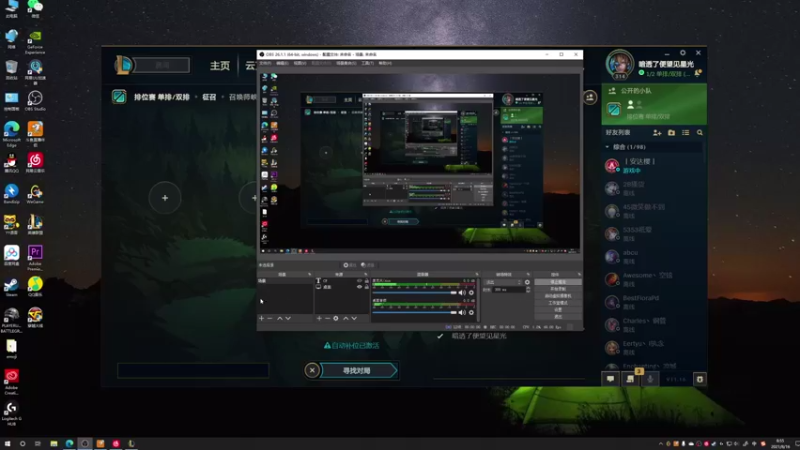Click the Stop Streaming button in OBS controls

558,282
